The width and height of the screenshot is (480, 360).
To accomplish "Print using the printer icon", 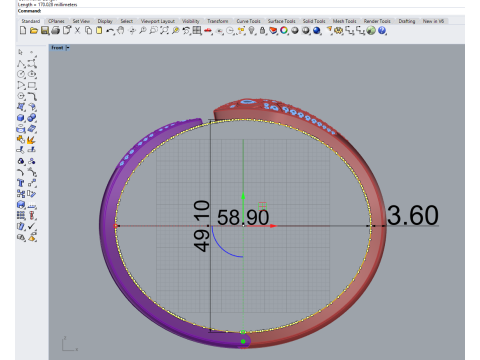I will (56, 31).
